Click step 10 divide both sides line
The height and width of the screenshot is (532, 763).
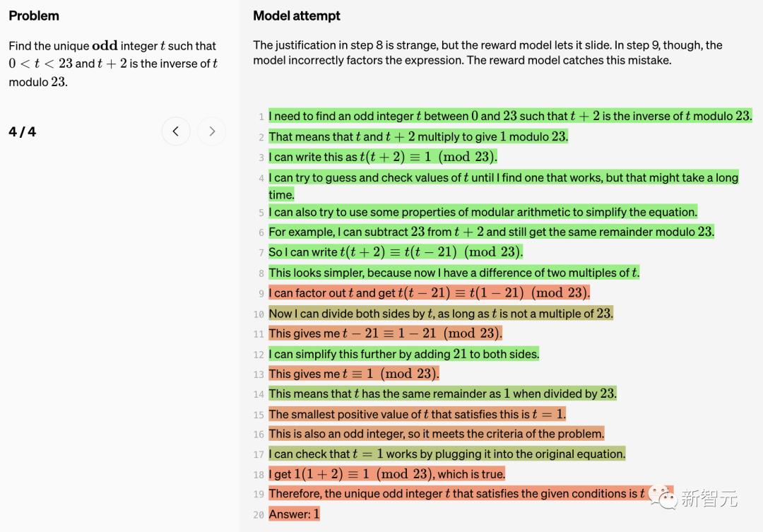pos(440,314)
